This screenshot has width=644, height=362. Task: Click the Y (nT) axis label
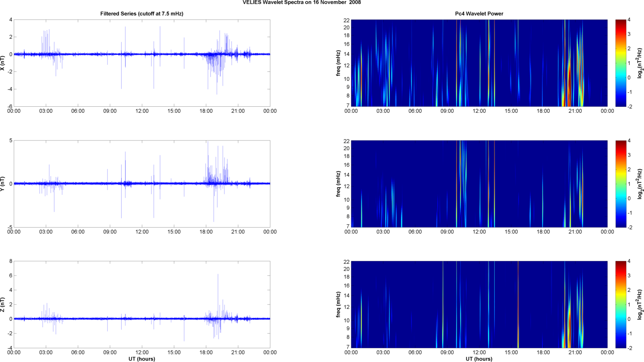coord(3,184)
